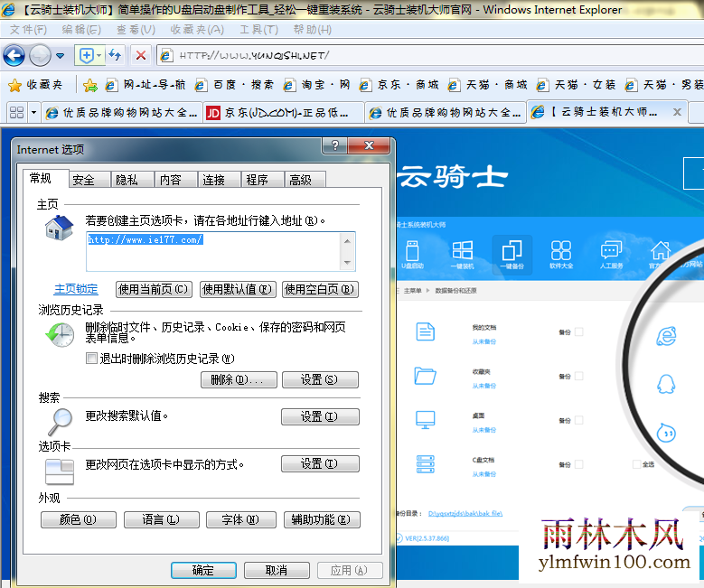Click the 语言(L) button

(x=162, y=519)
